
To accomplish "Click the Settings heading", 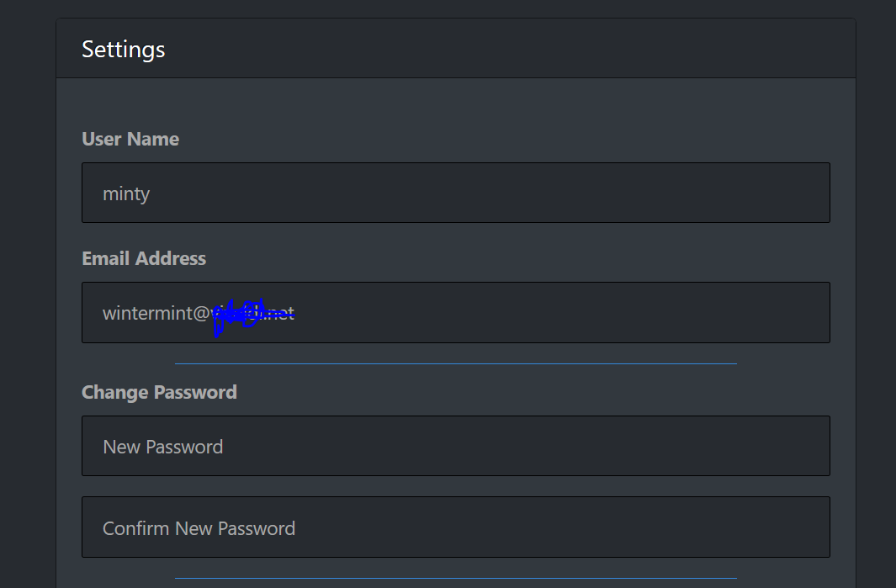I will pos(124,50).
